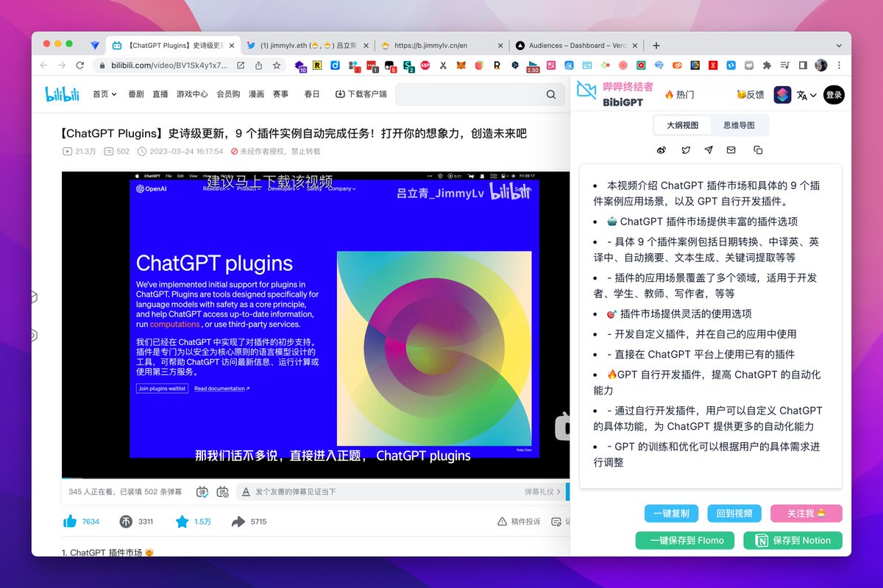Open 游戏中心 from navigation

click(192, 94)
